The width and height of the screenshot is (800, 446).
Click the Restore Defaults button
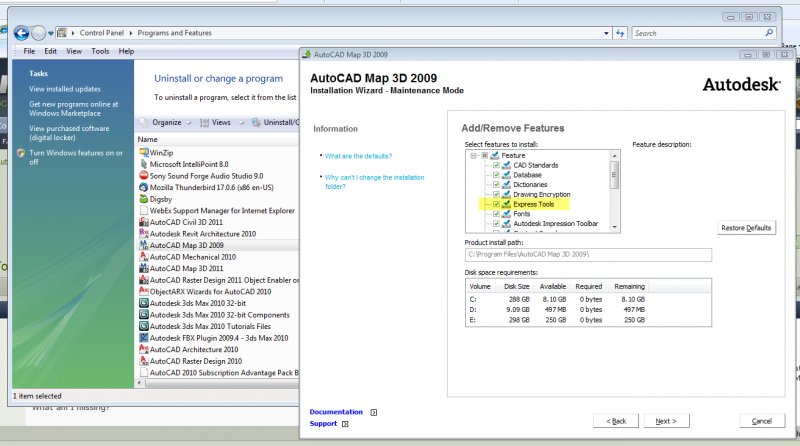(x=746, y=228)
